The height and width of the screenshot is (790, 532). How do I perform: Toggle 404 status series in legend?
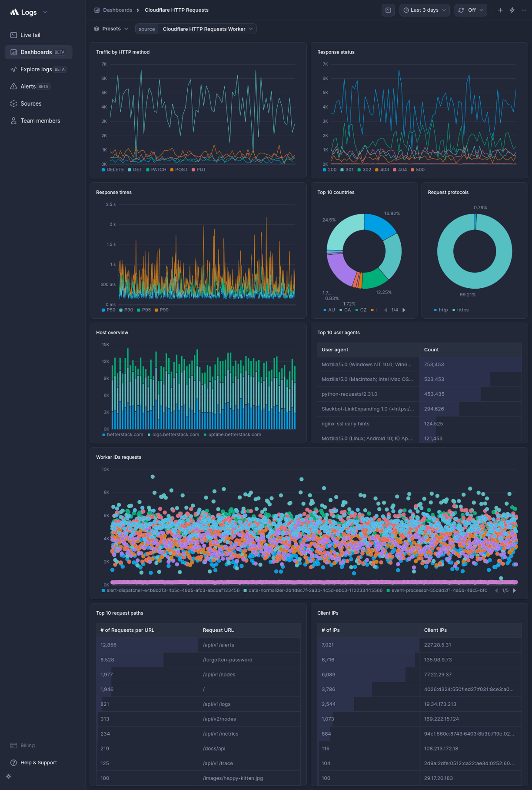[400, 170]
